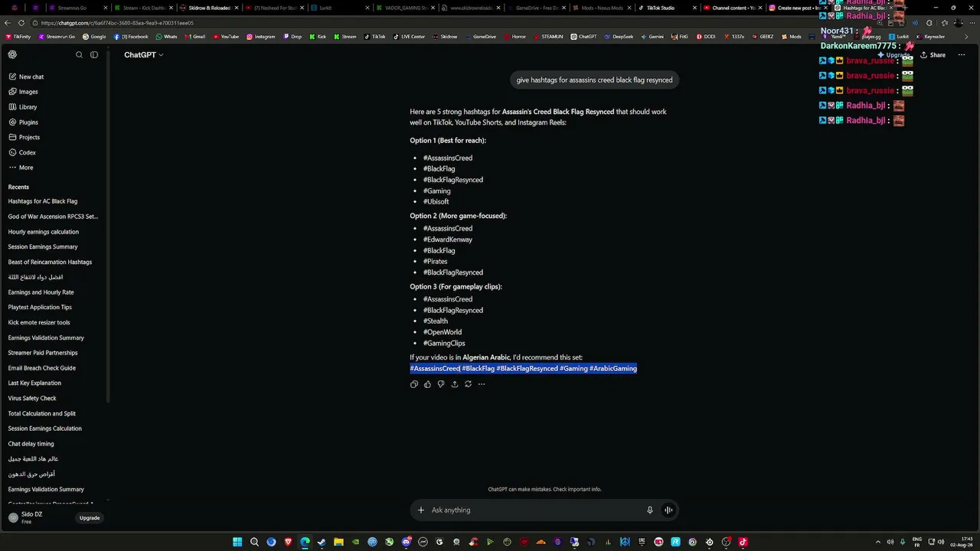Click the plus attach button in composer
The width and height of the screenshot is (980, 551).
420,510
